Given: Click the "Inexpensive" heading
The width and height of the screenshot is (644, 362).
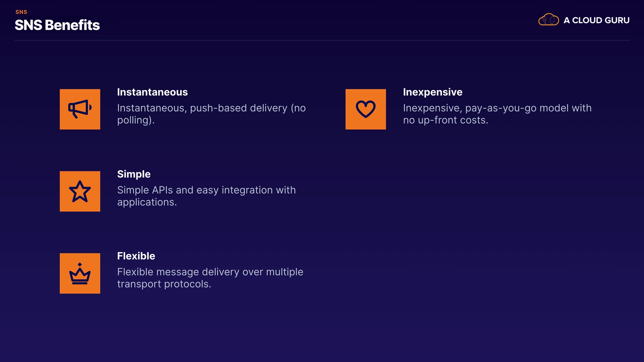Looking at the screenshot, I should click(x=432, y=92).
